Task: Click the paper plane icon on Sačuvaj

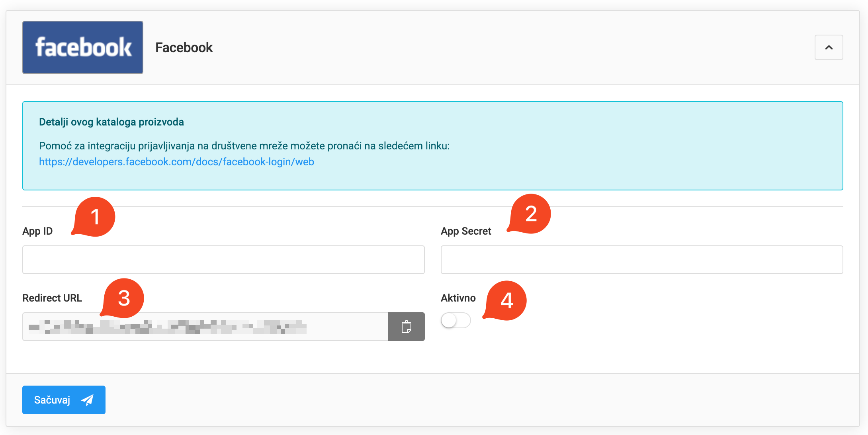Action: click(x=87, y=400)
